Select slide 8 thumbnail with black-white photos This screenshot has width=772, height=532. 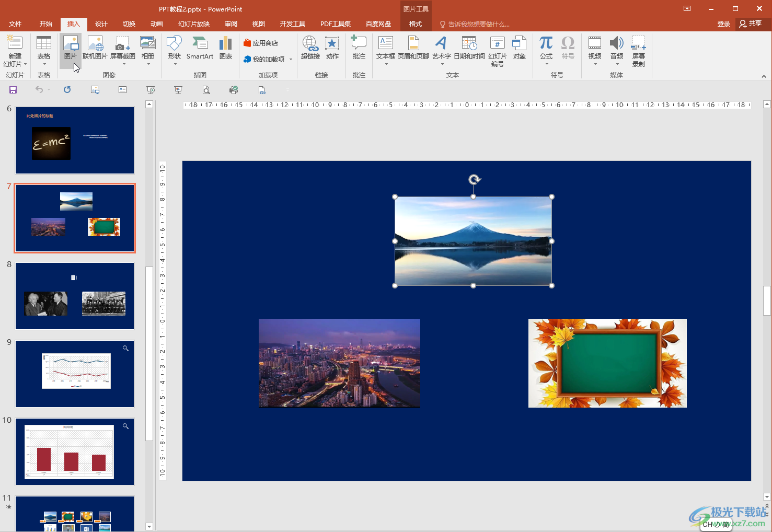75,296
